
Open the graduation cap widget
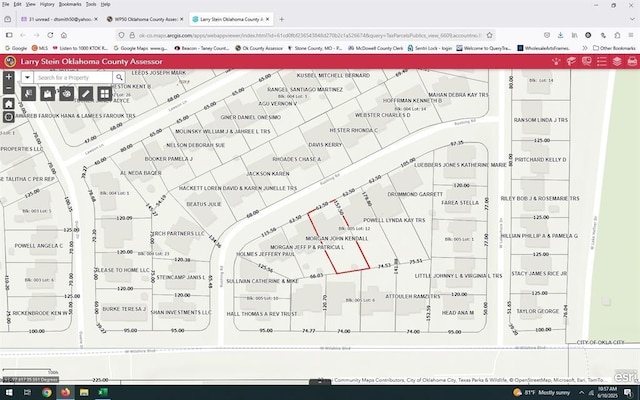pos(571,62)
